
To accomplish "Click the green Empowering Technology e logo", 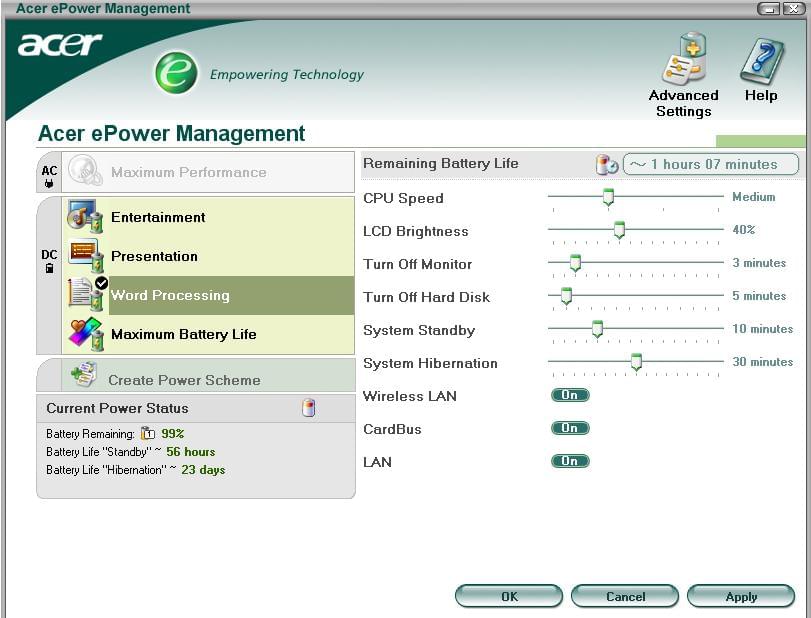I will [x=176, y=73].
